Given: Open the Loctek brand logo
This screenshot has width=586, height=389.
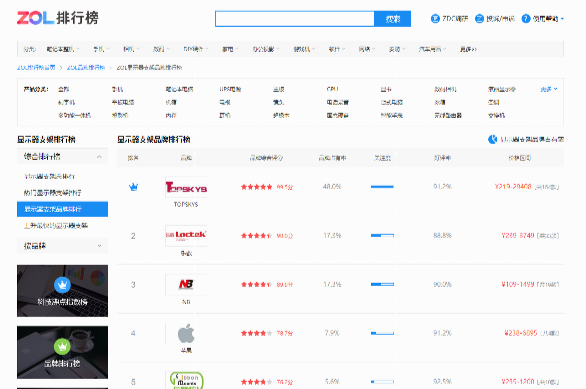Looking at the screenshot, I should pyautogui.click(x=186, y=235).
